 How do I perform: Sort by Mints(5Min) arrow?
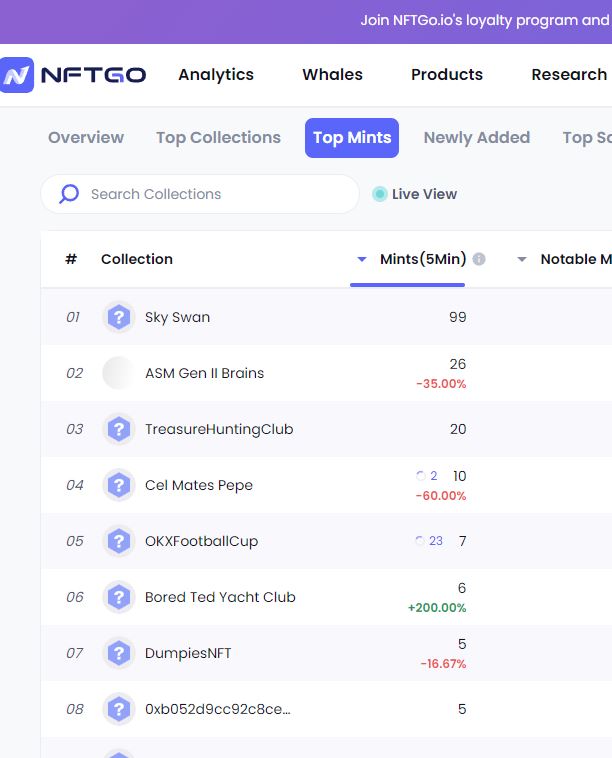(362, 260)
